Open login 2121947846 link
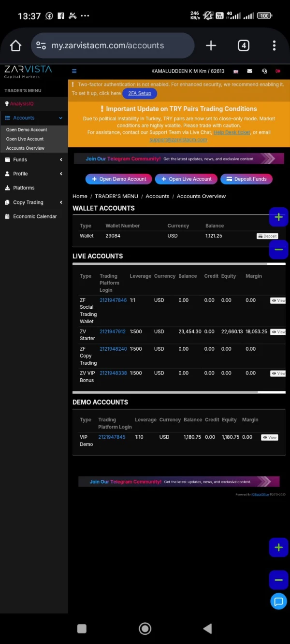This screenshot has width=290, height=644. coord(113,300)
